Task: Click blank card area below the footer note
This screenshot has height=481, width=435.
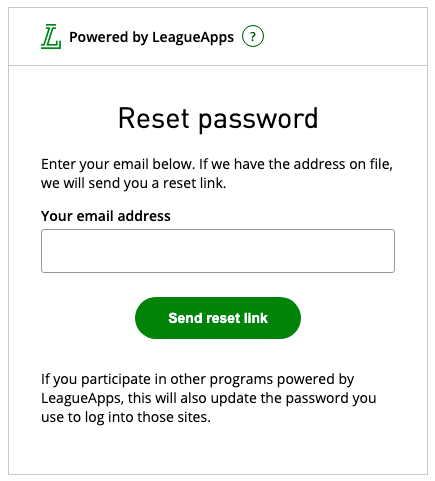Action: [x=218, y=450]
